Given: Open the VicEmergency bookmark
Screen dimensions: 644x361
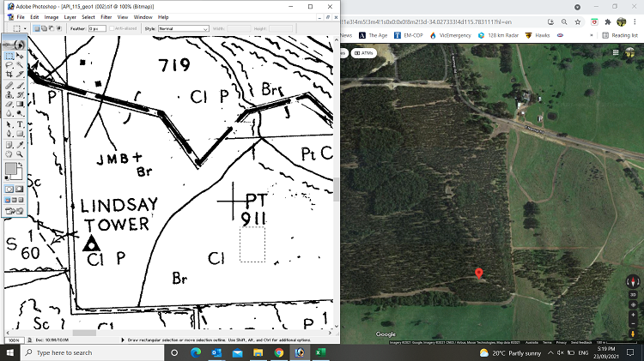Looking at the screenshot, I should [x=454, y=35].
